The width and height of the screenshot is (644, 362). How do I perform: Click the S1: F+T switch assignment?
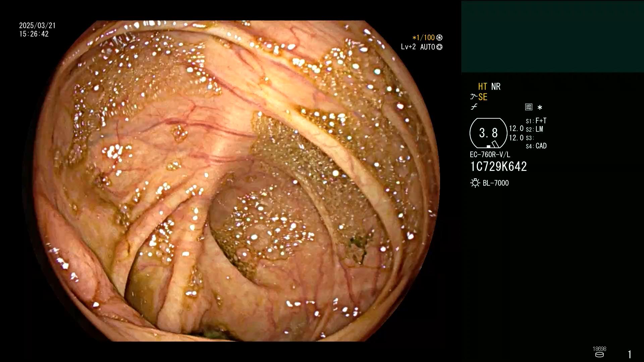point(536,121)
